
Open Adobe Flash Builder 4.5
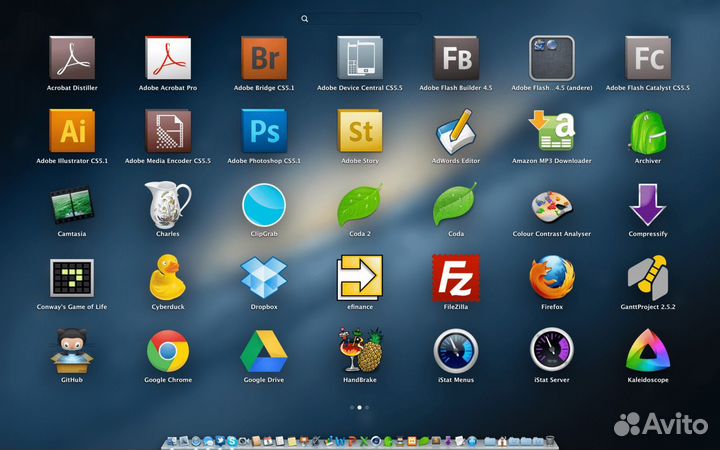456,58
